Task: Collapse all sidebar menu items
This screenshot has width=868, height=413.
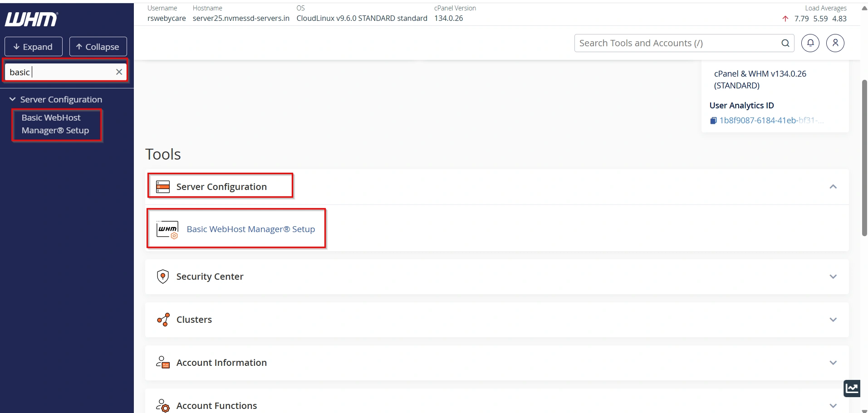Action: click(98, 47)
